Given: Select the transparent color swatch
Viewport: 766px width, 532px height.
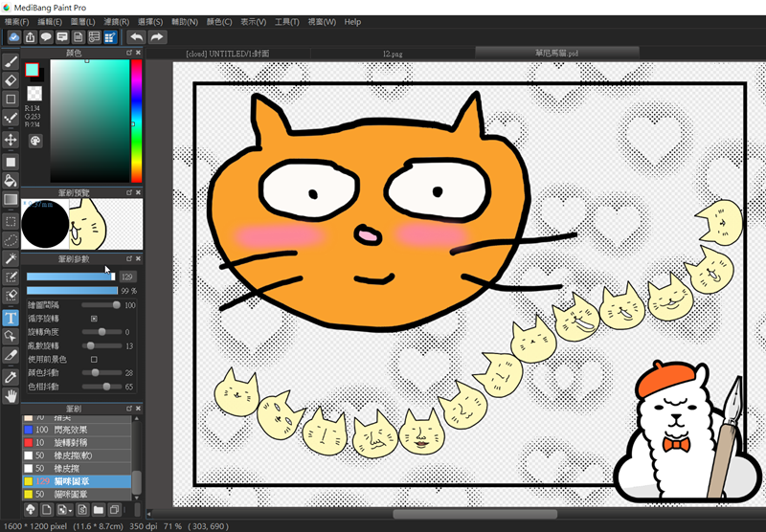Looking at the screenshot, I should click(x=34, y=93).
